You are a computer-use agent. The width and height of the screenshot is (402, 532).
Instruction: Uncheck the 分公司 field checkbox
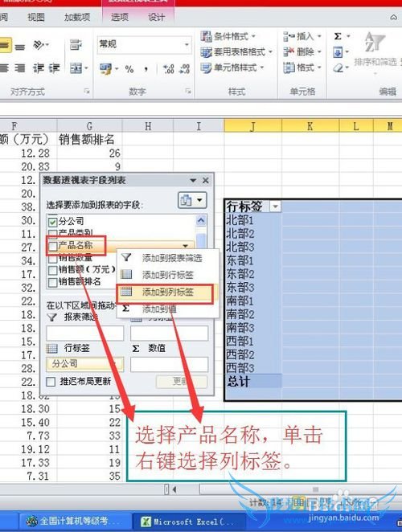52,222
